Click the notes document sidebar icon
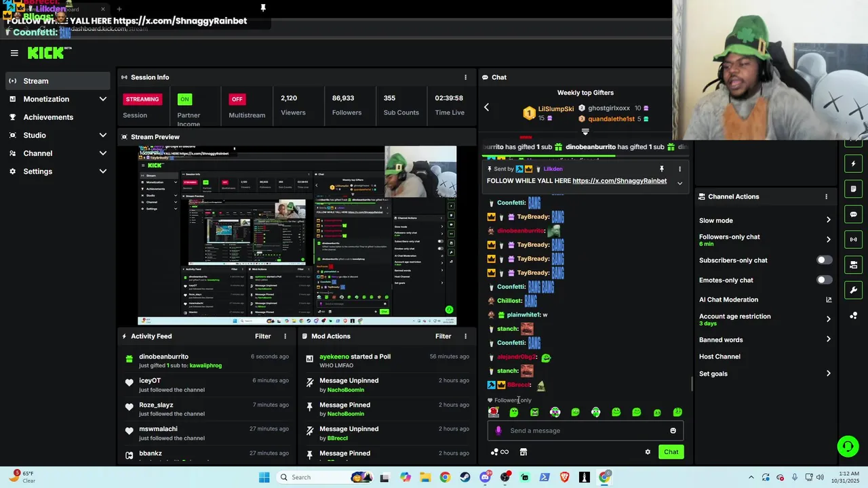This screenshot has width=868, height=488. (853, 189)
